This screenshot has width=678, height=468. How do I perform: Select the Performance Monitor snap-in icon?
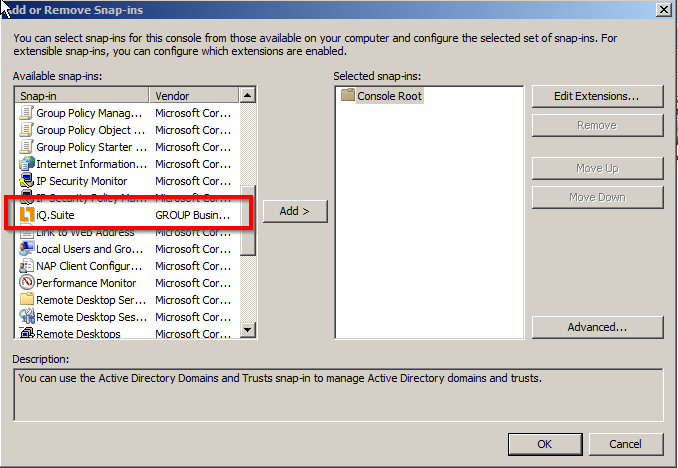[x=27, y=283]
